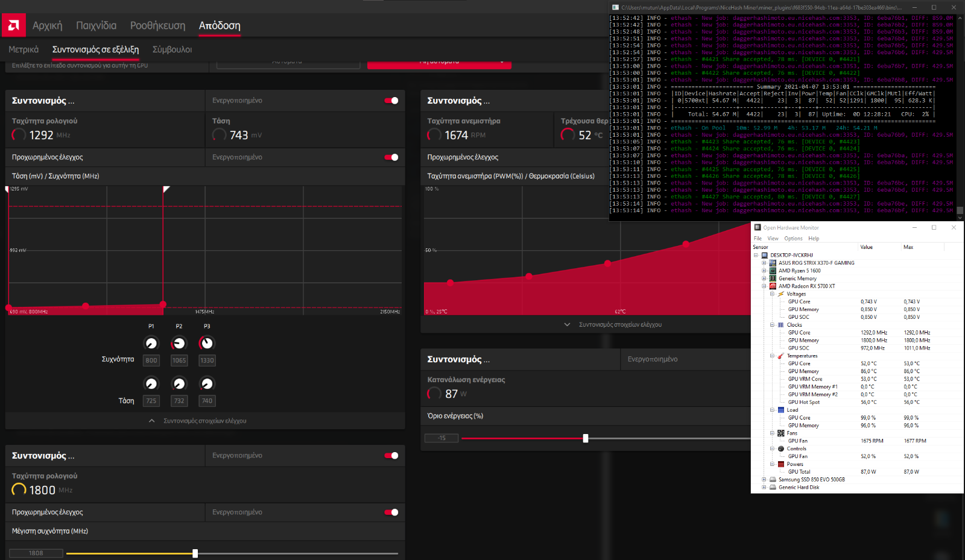Click the Clocks icon in Open Hardware Monitor

(x=780, y=325)
